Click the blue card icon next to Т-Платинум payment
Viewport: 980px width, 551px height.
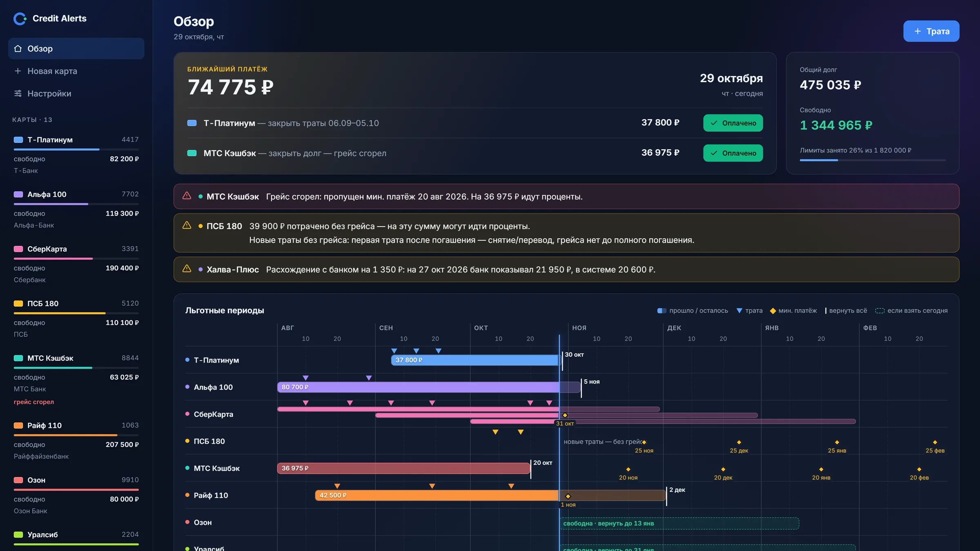[x=192, y=123]
